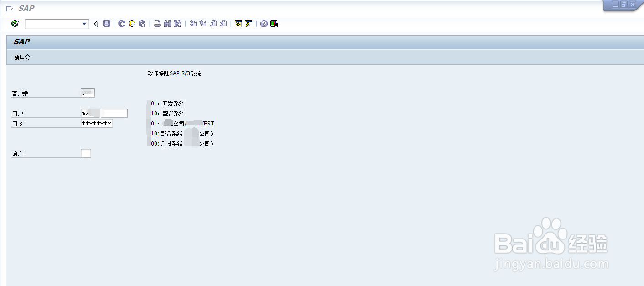Screen dimensions: 644x286
Task: Restore down the SAP window
Action: 624,5
